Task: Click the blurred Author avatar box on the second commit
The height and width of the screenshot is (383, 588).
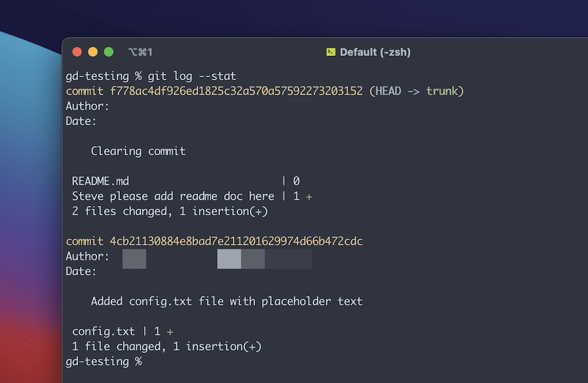Action: point(134,258)
